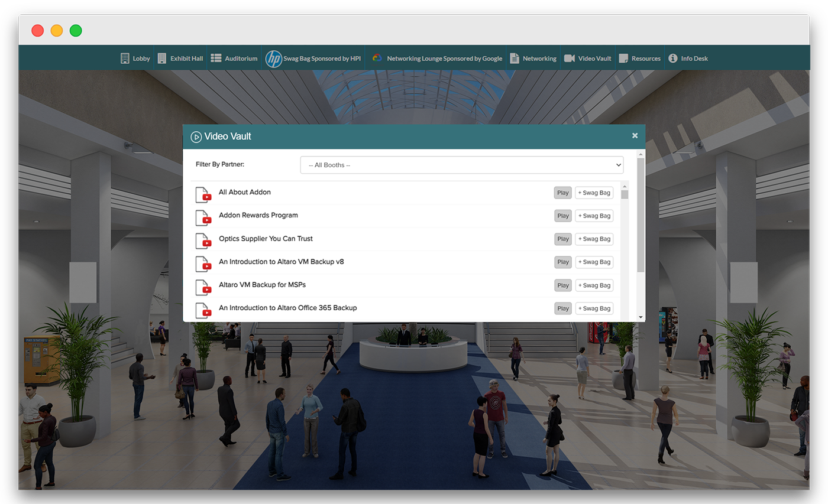Image resolution: width=828 pixels, height=504 pixels.
Task: Close the Video Vault dialog
Action: pyautogui.click(x=635, y=135)
